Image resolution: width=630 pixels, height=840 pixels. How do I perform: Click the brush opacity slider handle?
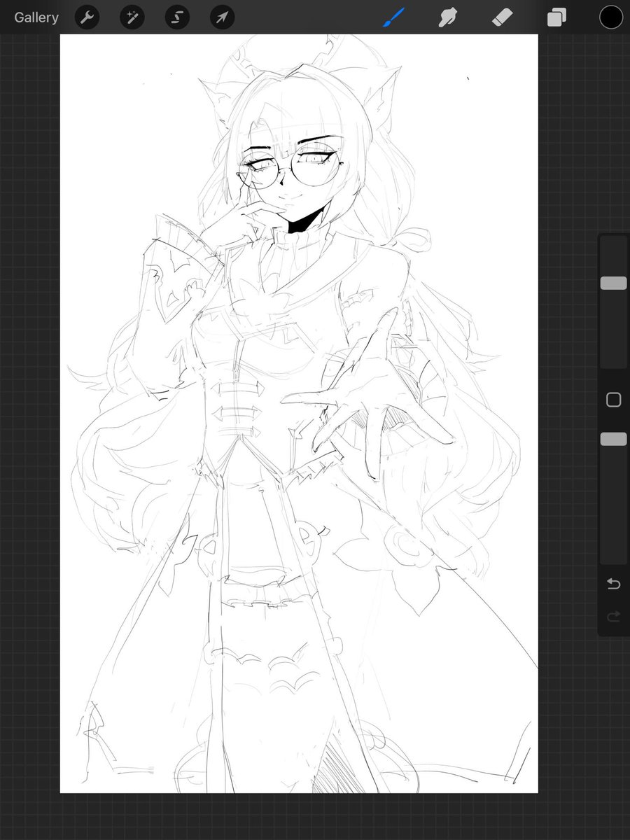(613, 439)
